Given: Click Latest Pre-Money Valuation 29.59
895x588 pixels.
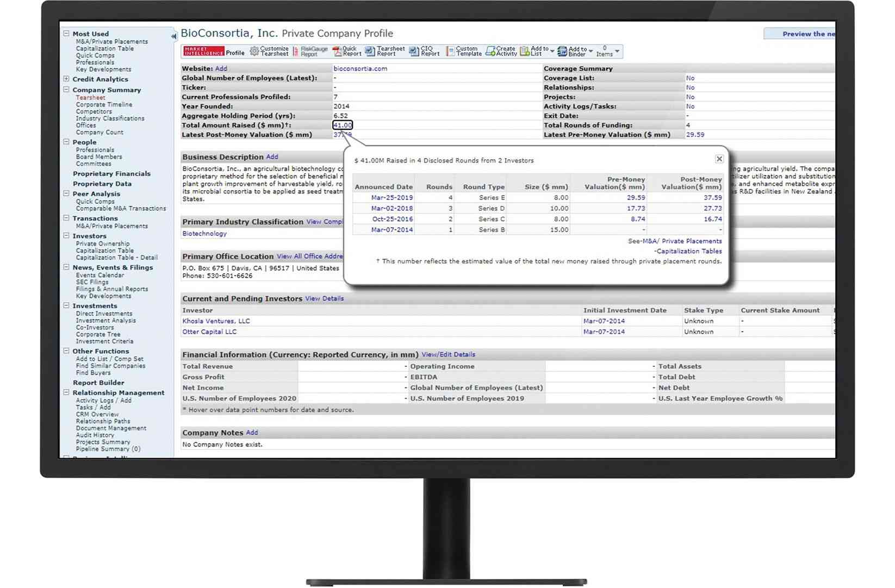Looking at the screenshot, I should click(695, 135).
